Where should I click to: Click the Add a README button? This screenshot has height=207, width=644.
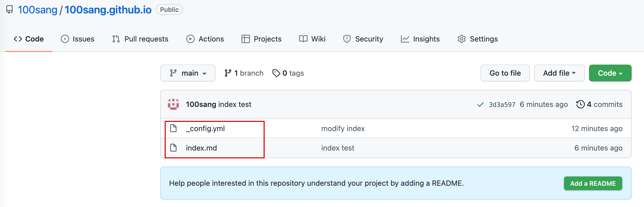593,183
